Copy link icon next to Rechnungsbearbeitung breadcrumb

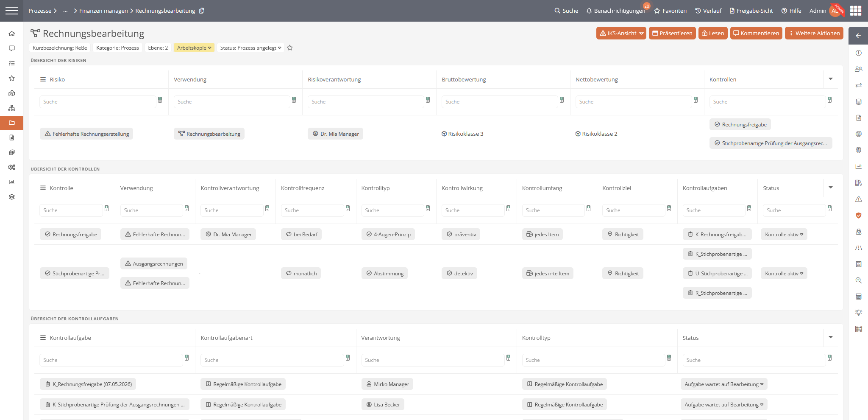pyautogui.click(x=202, y=11)
